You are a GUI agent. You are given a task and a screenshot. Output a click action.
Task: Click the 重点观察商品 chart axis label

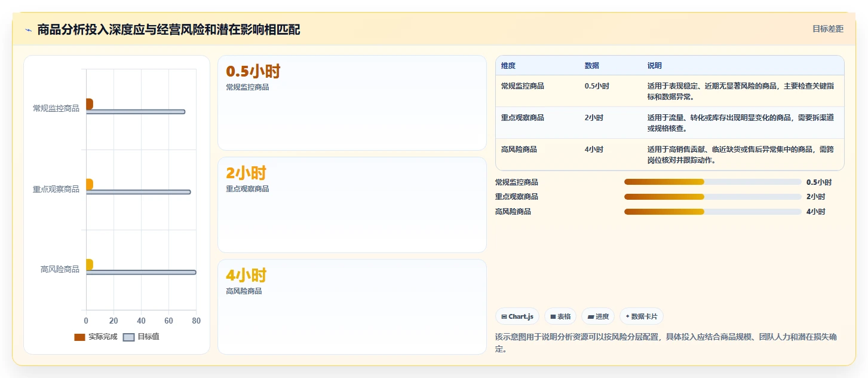point(56,189)
